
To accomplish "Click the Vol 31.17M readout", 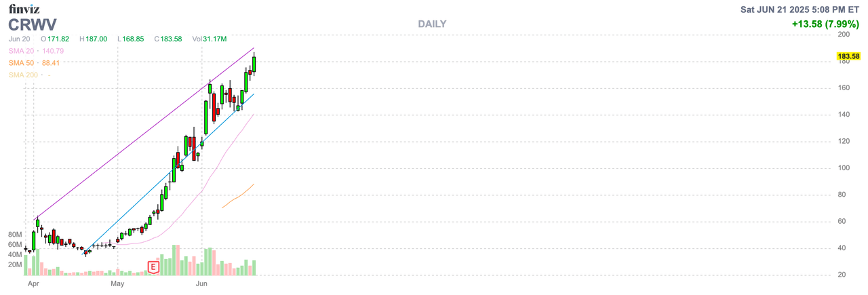I will coord(209,39).
